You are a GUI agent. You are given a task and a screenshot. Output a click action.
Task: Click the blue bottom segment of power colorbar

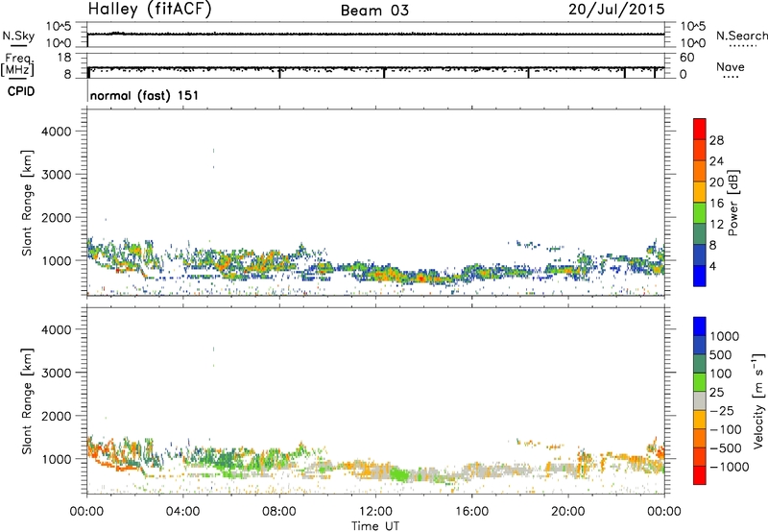pyautogui.click(x=700, y=276)
